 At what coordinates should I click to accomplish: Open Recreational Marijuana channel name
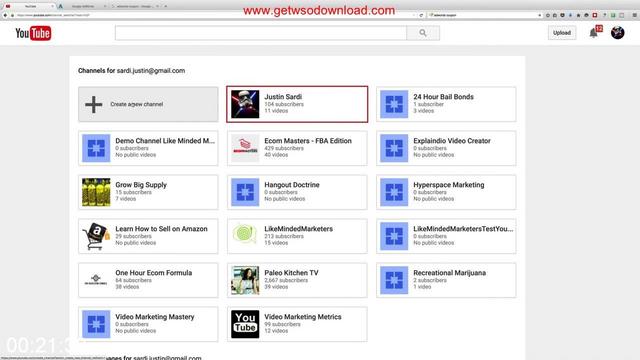click(449, 273)
